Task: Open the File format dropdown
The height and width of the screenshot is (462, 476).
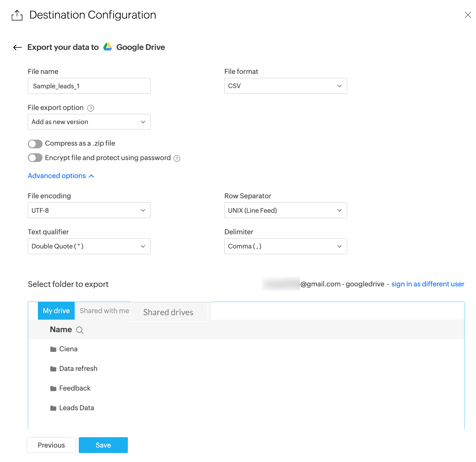Action: tap(285, 86)
